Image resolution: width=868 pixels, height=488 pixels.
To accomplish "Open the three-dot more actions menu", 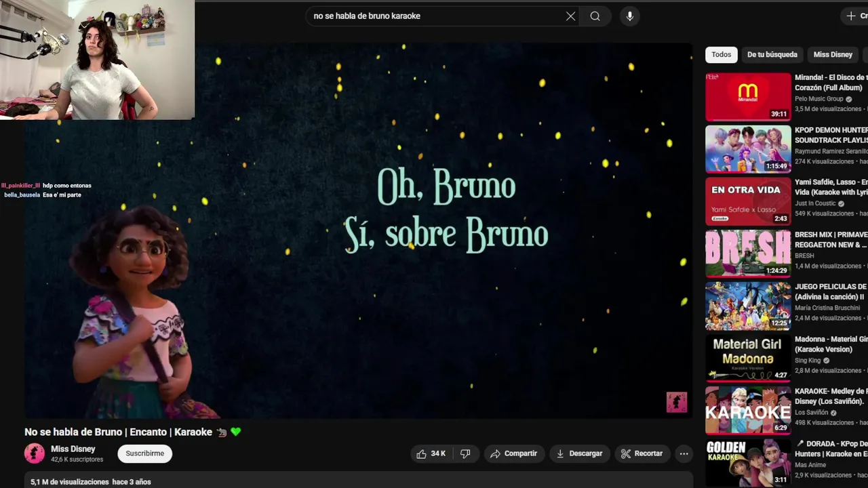I will [684, 453].
